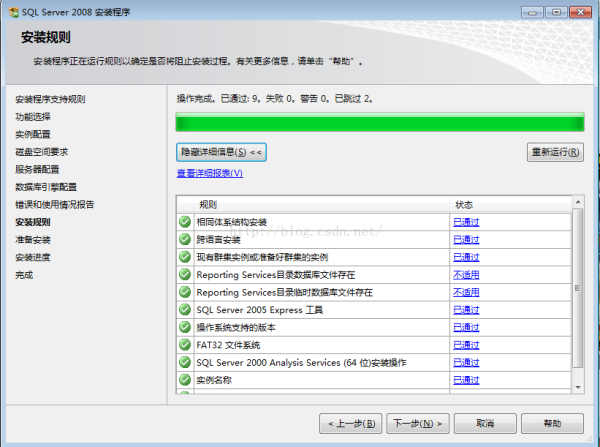
Task: Click green check icon for 相同体系结构安装
Action: (185, 222)
